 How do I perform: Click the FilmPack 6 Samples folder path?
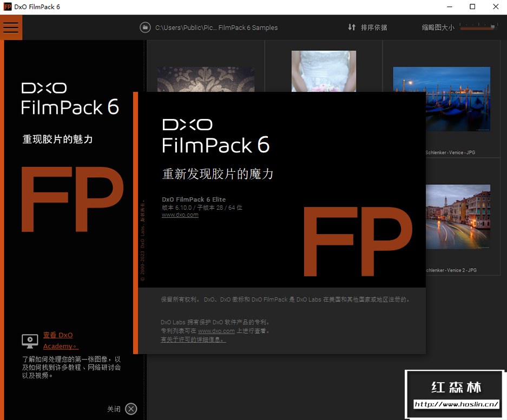pyautogui.click(x=216, y=28)
